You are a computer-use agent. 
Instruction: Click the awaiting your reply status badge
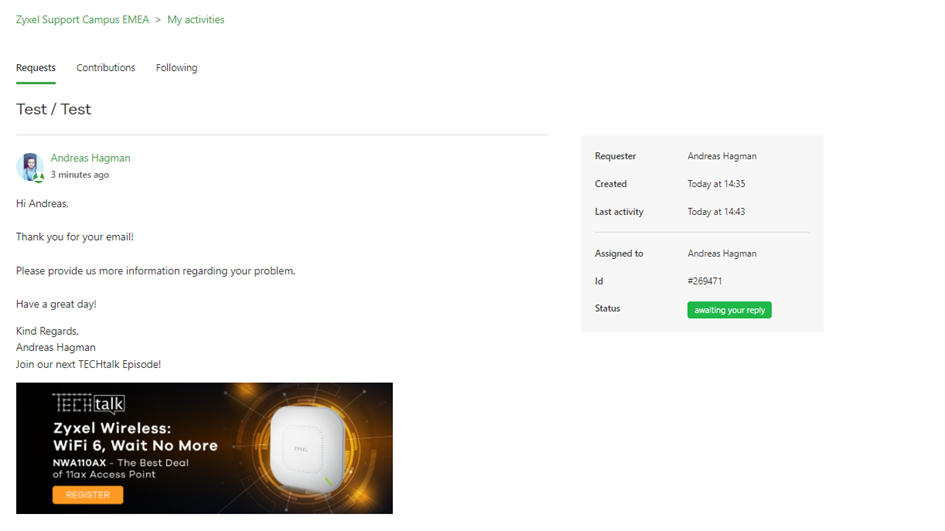pos(729,310)
